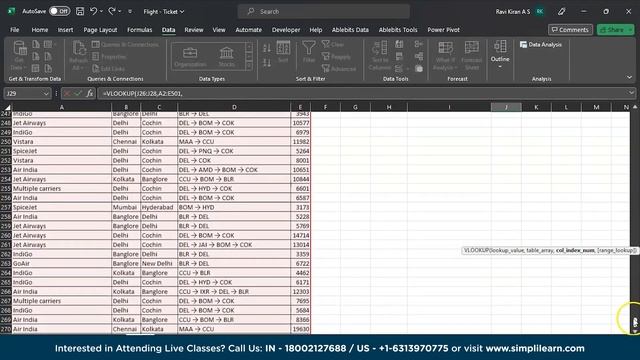This screenshot has width=640, height=360.
Task: Open the Power Pivot tab
Action: point(443,30)
